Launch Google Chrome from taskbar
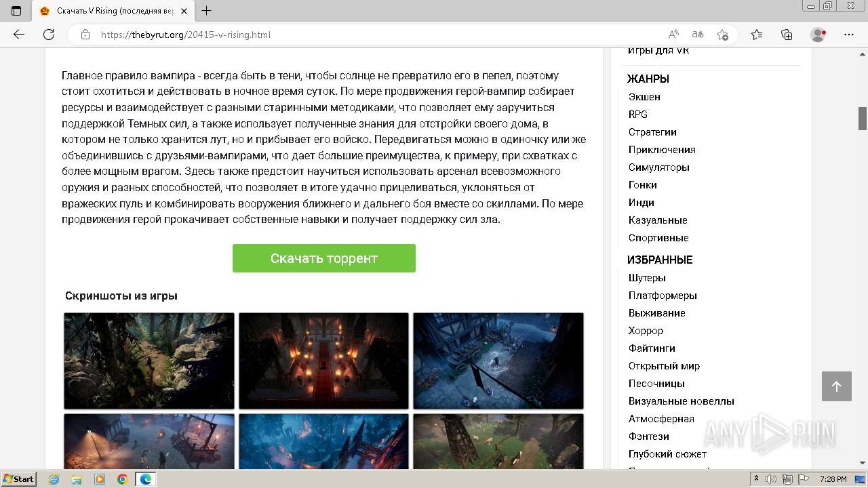This screenshot has width=868, height=488. click(123, 479)
